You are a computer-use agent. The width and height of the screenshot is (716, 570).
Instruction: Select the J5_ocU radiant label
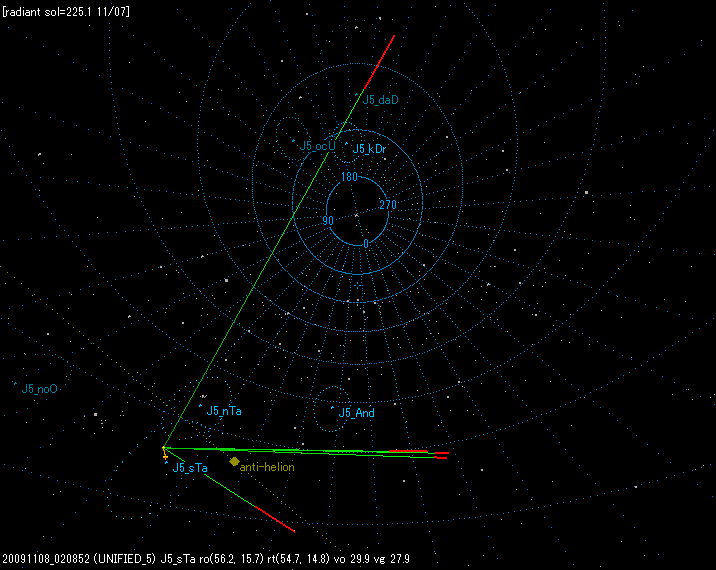[x=317, y=146]
